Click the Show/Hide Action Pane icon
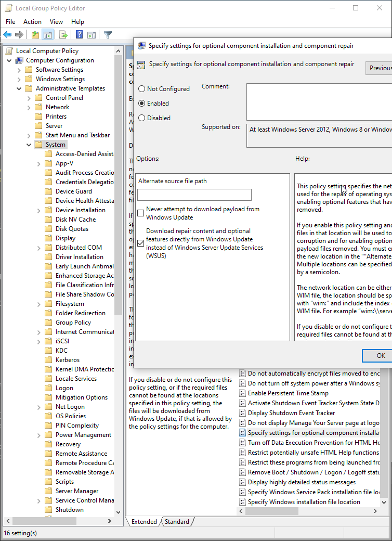This screenshot has height=541, width=392. click(92, 35)
